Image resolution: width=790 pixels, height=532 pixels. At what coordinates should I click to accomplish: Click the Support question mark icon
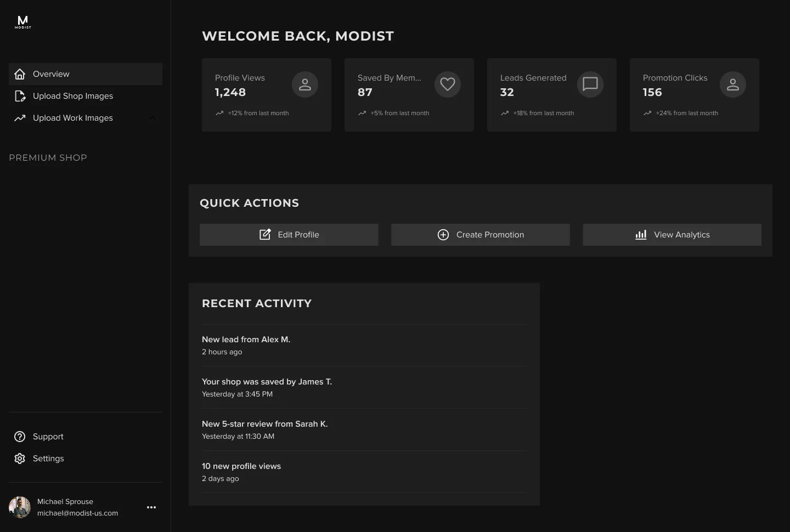click(20, 437)
